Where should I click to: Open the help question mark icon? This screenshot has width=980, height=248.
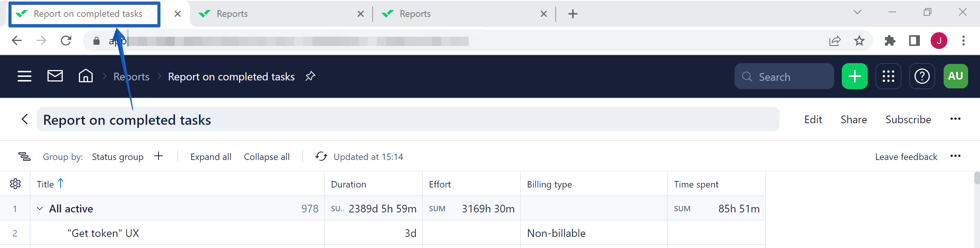(922, 77)
